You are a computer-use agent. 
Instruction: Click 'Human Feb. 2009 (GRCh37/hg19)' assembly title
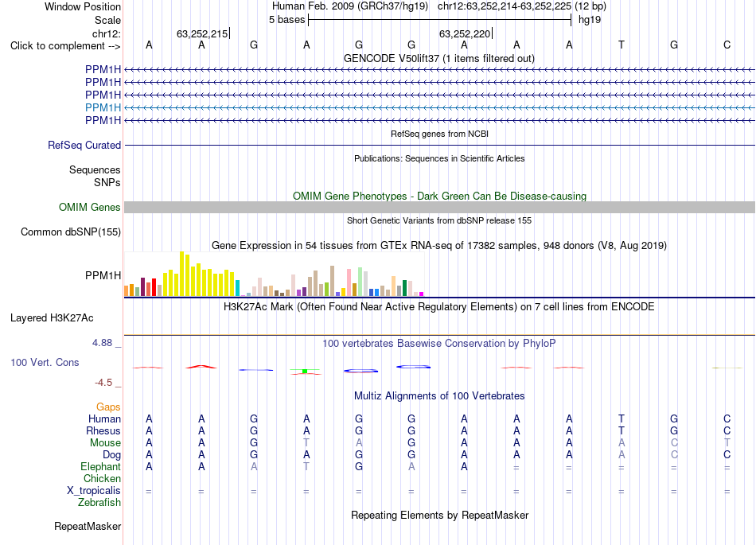pos(349,6)
